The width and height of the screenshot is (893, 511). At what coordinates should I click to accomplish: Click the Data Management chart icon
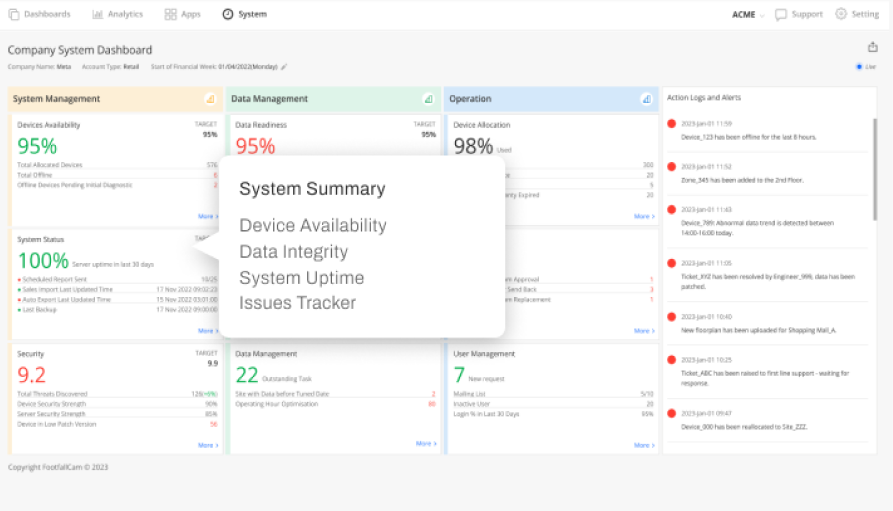[428, 99]
